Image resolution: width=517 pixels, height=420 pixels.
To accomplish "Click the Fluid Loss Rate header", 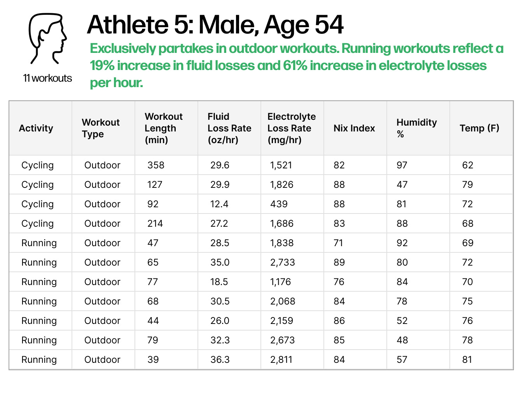I will pos(229,128).
